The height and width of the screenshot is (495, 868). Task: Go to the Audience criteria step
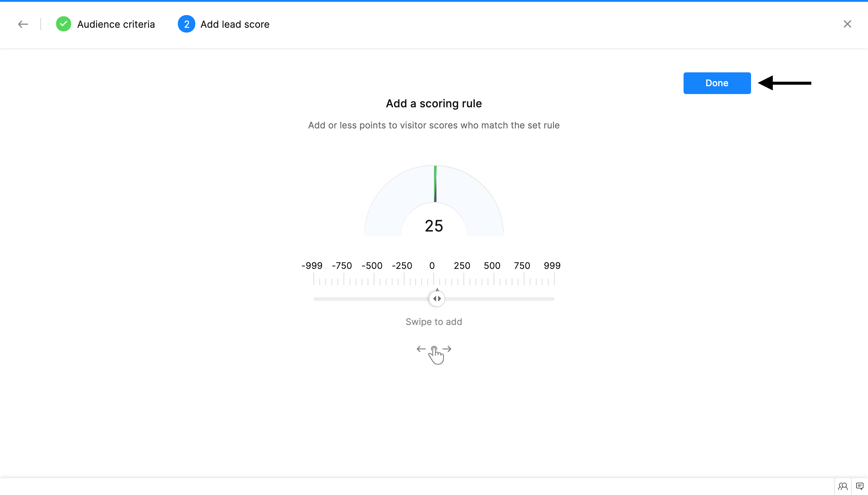point(116,24)
